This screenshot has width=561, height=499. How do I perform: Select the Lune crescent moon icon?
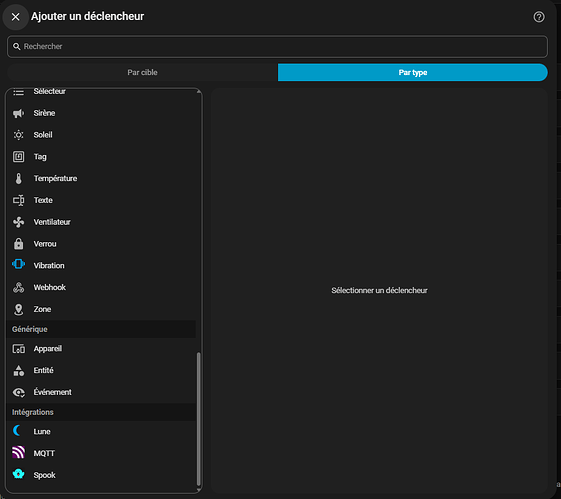coord(17,430)
